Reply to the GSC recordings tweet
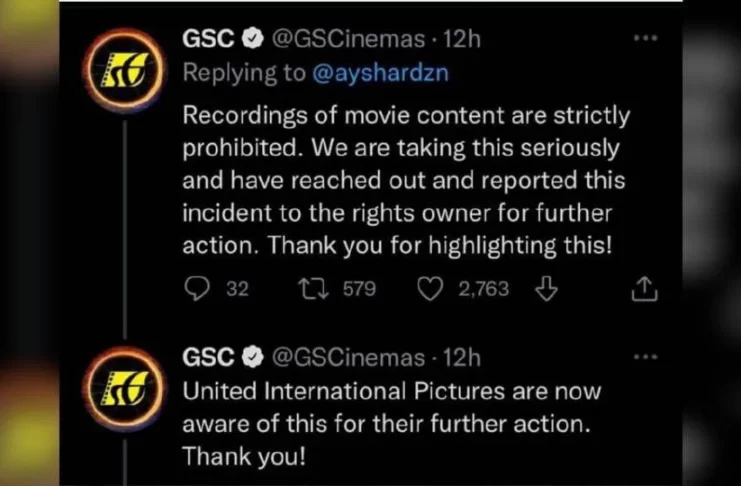Viewport: 741px width, 486px height. (196, 290)
